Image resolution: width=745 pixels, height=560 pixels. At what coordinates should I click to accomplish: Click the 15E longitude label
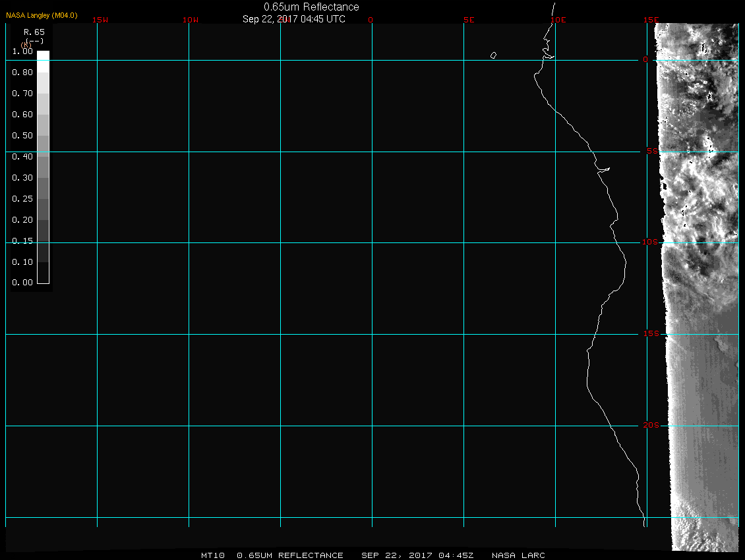point(651,20)
